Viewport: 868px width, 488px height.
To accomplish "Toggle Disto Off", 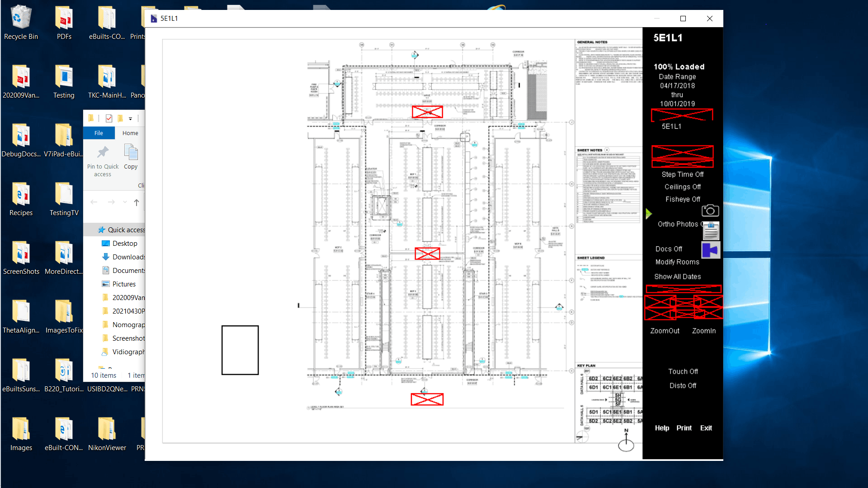I will coord(683,385).
